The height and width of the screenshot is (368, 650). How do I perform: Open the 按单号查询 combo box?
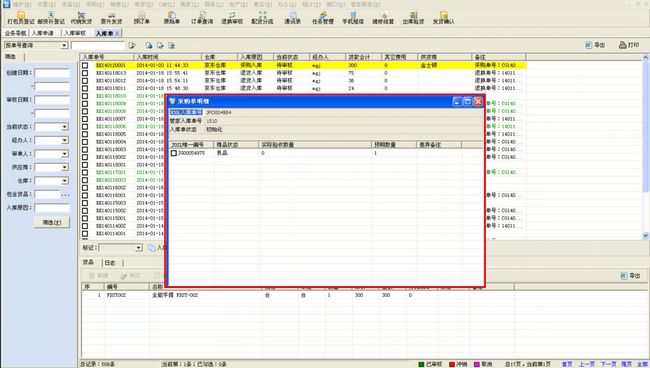(36, 45)
